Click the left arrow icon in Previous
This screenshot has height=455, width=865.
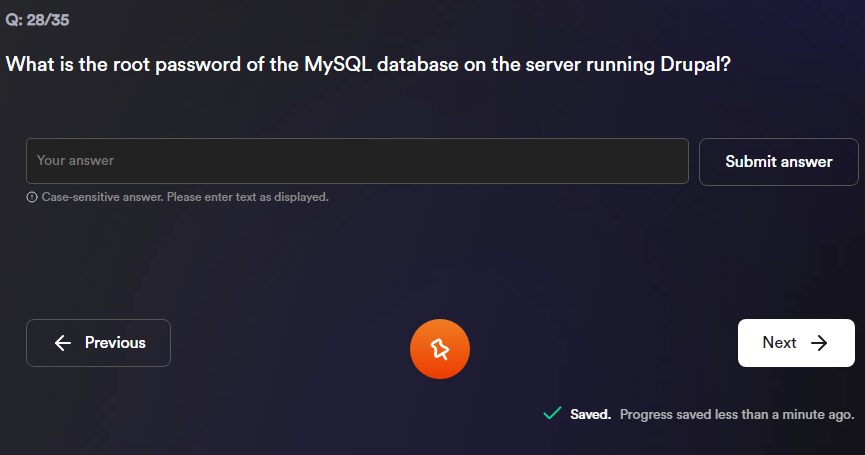click(x=63, y=343)
